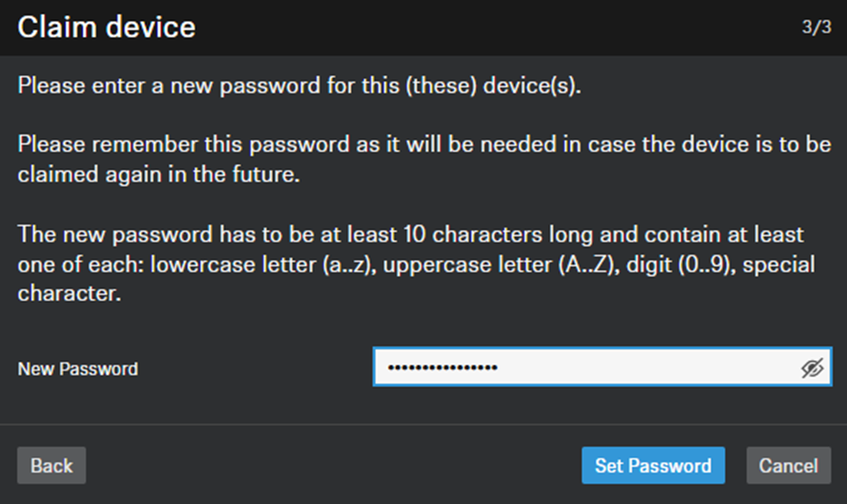Cancel the claim device dialog
This screenshot has width=847, height=504.
[x=788, y=466]
